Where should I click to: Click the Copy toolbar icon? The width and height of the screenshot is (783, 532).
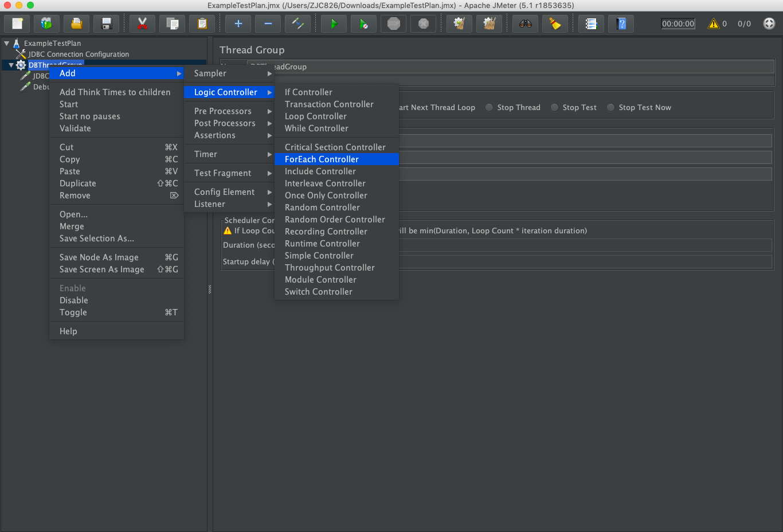[172, 24]
